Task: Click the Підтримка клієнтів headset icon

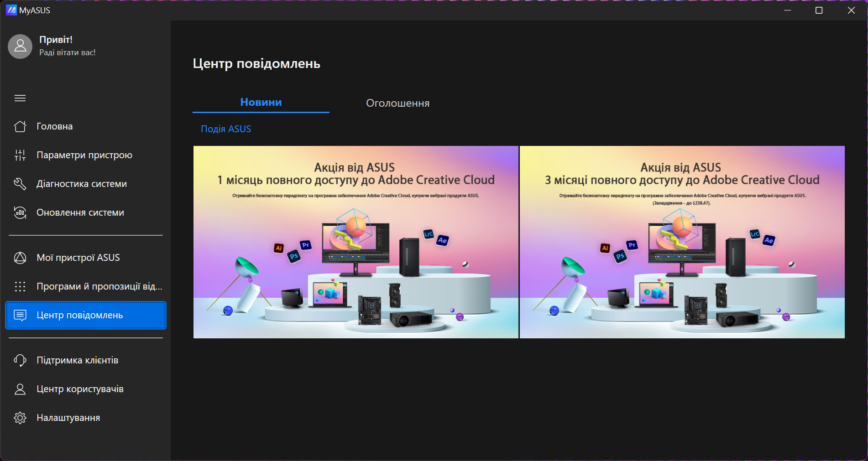Action: coord(20,360)
